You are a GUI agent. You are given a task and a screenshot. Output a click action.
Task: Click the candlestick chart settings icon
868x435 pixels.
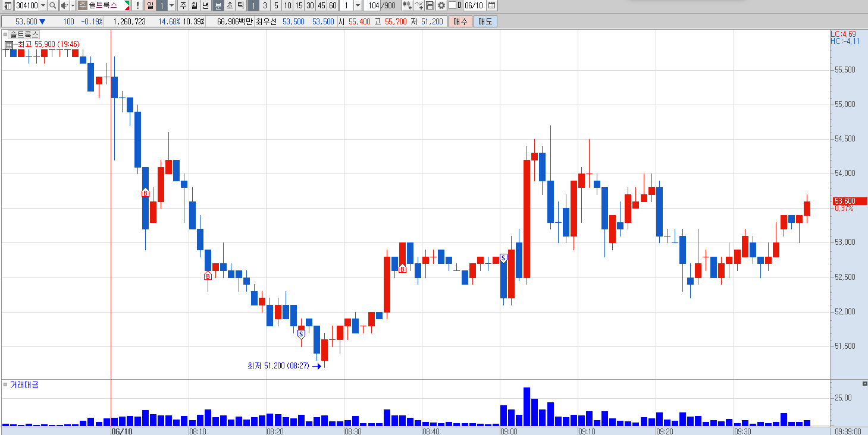[407, 5]
